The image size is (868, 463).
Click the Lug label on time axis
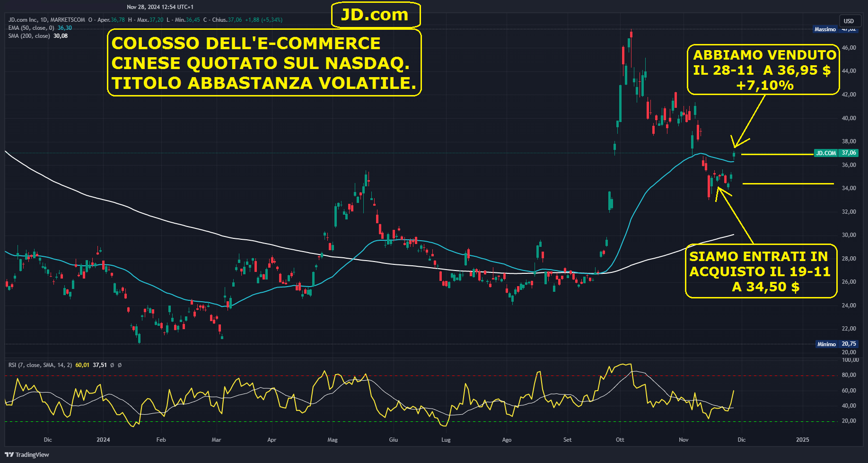446,440
